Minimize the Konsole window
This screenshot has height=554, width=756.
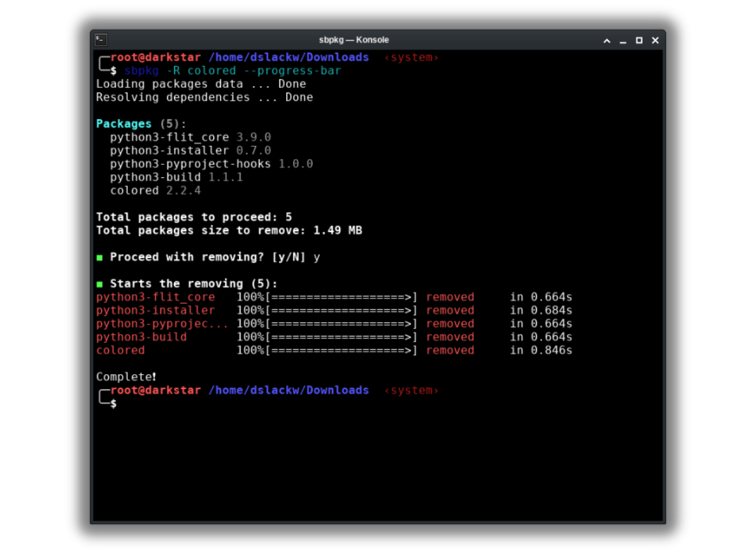tap(622, 40)
